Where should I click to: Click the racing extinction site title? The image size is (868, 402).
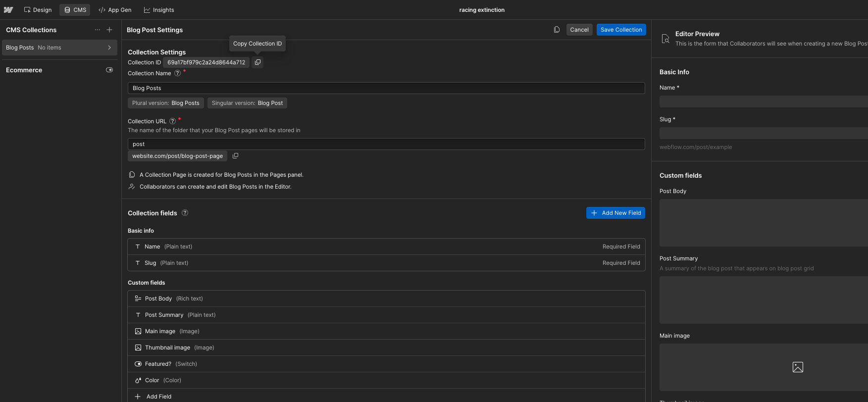[482, 10]
